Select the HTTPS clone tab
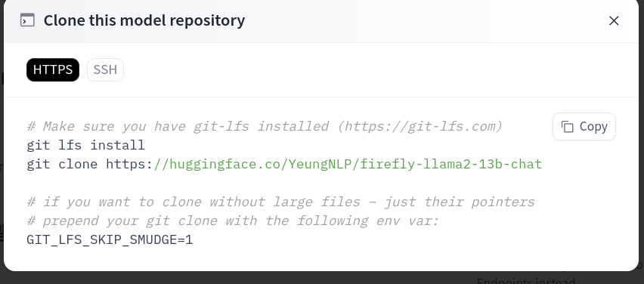644x284 pixels. 53,69
